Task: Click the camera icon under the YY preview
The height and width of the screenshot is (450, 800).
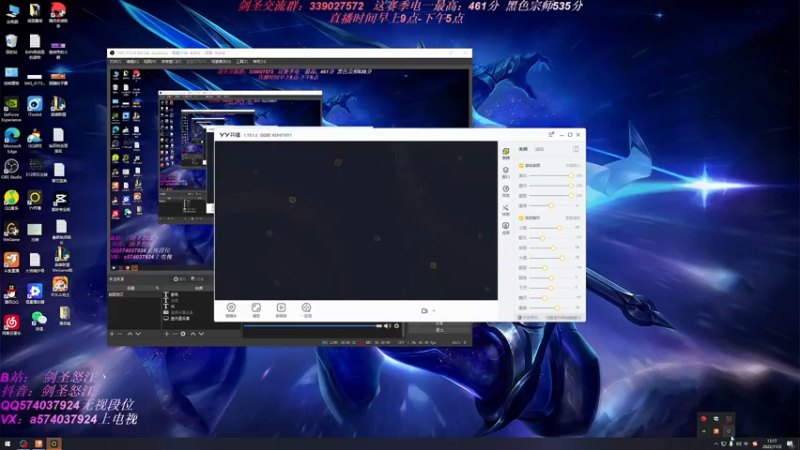Action: pos(424,310)
